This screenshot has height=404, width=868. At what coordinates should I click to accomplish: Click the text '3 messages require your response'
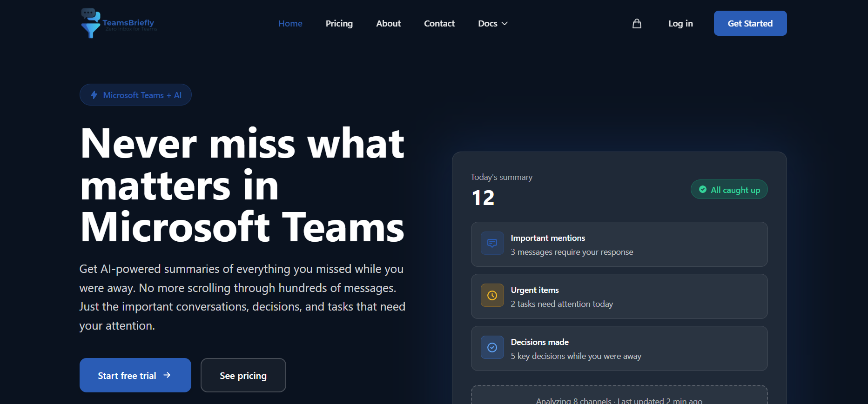[x=572, y=252]
